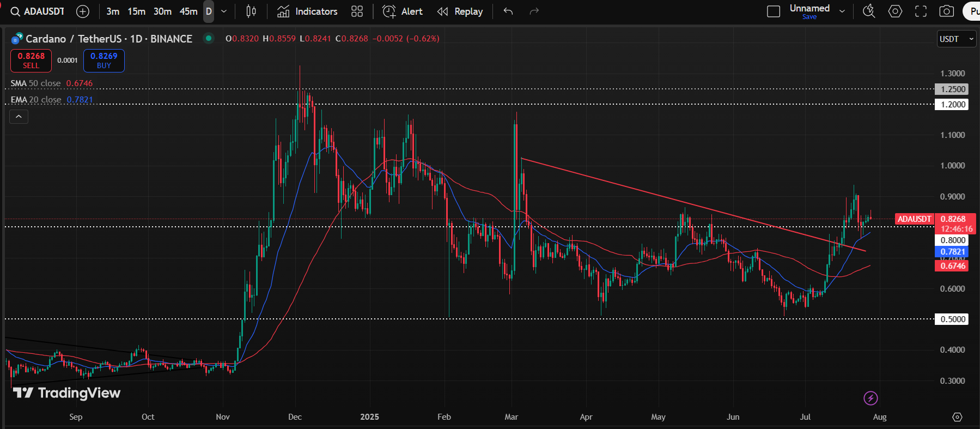The image size is (980, 429).
Task: Create a new Alert
Action: click(403, 11)
